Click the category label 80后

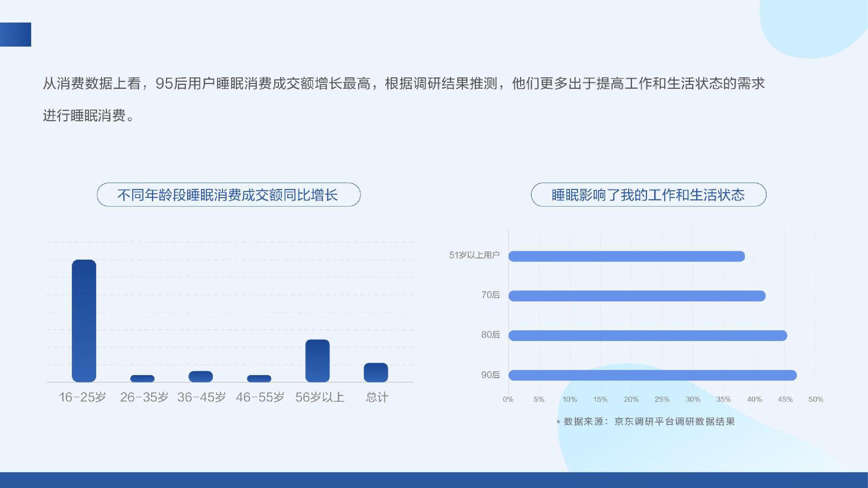click(x=490, y=335)
